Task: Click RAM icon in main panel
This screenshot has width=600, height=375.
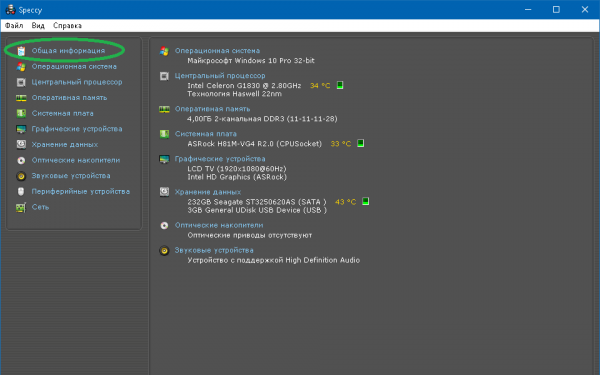Action: coord(164,109)
